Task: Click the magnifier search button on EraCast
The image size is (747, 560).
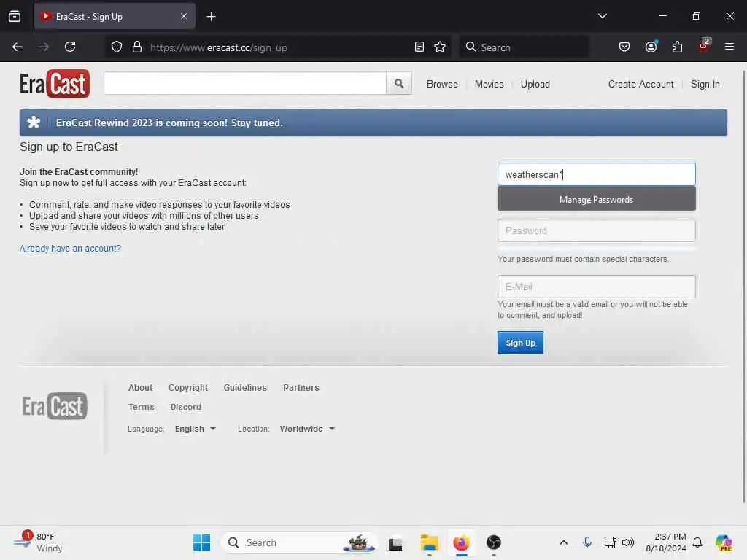Action: 399,84
